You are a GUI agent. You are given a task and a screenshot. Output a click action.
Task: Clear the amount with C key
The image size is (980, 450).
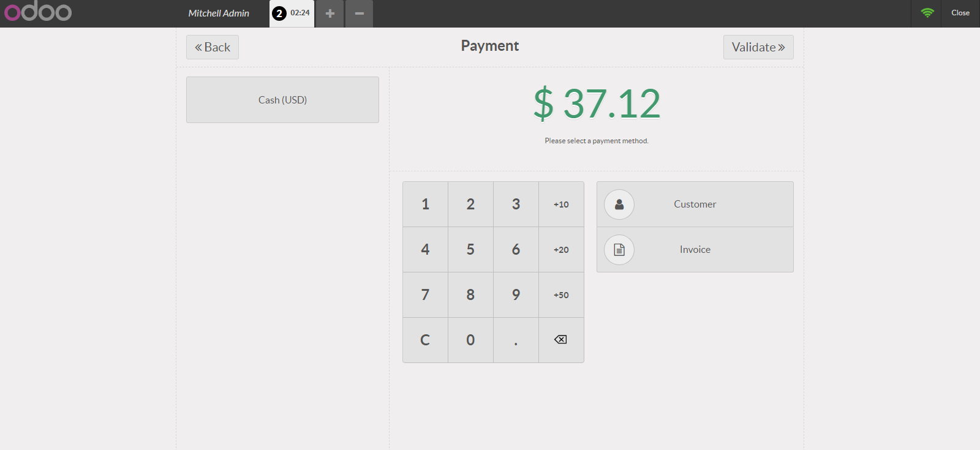425,340
